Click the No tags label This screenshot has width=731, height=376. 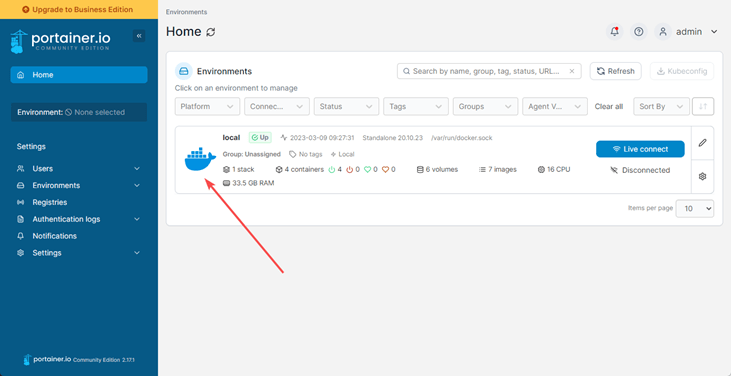click(x=306, y=154)
